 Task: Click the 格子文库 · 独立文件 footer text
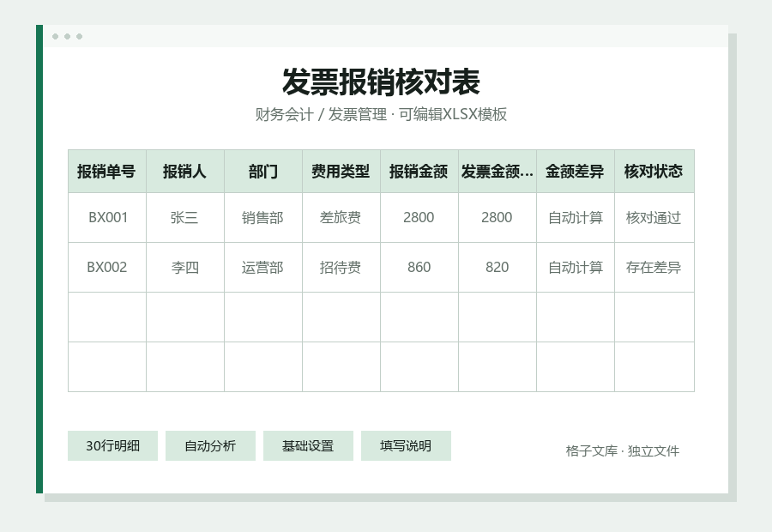pos(623,450)
